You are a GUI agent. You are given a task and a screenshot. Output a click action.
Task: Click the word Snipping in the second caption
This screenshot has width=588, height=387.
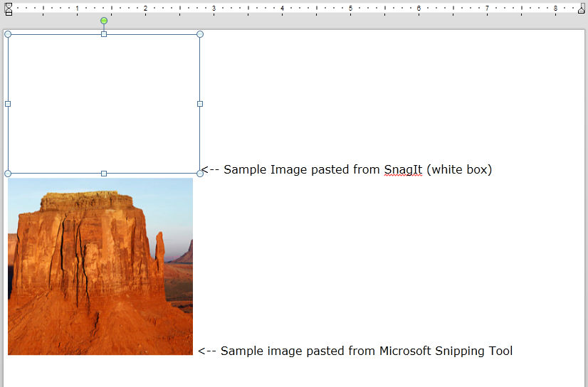pyautogui.click(x=461, y=351)
